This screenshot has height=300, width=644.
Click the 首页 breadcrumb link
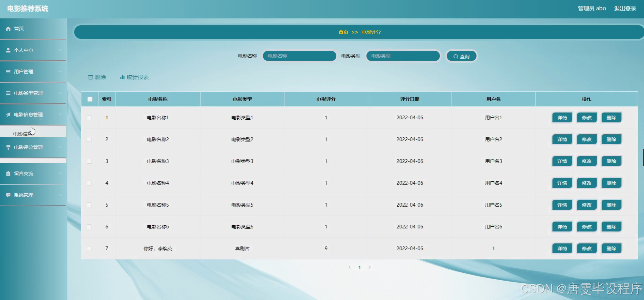coord(343,32)
